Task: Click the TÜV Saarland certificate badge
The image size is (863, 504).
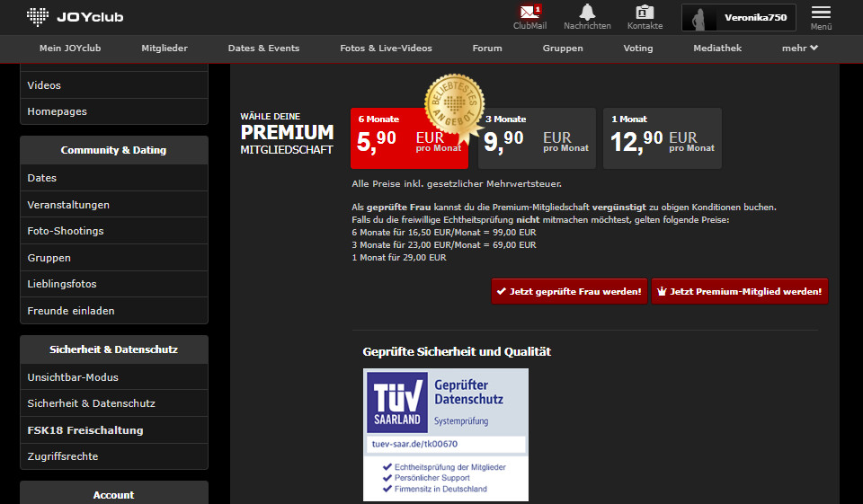Action: 445,435
